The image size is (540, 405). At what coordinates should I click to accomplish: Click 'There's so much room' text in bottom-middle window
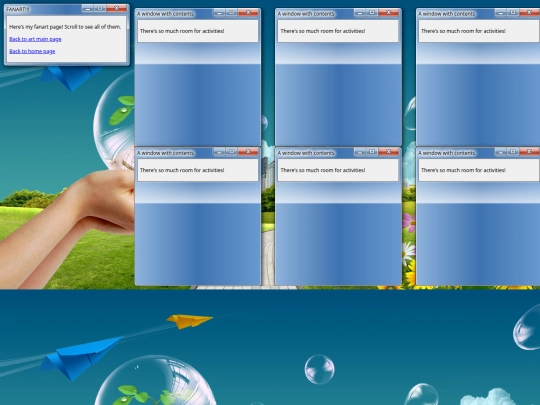[x=307, y=170]
